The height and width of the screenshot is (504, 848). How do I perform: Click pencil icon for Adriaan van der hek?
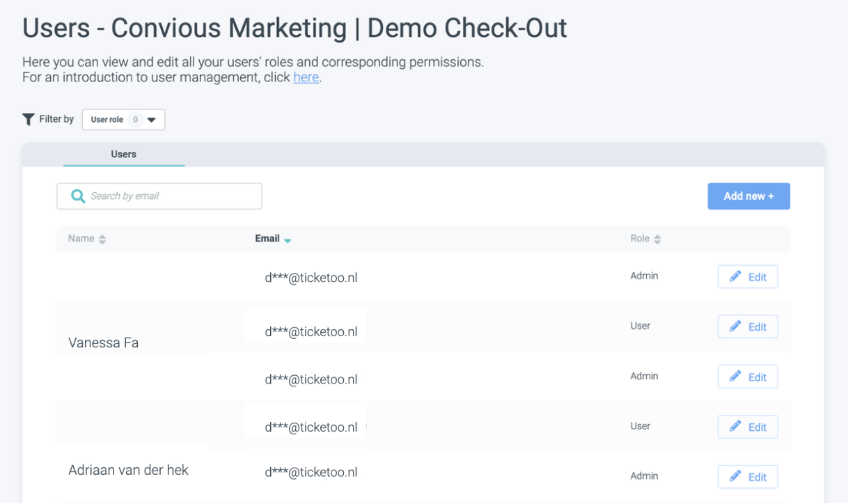(x=735, y=477)
